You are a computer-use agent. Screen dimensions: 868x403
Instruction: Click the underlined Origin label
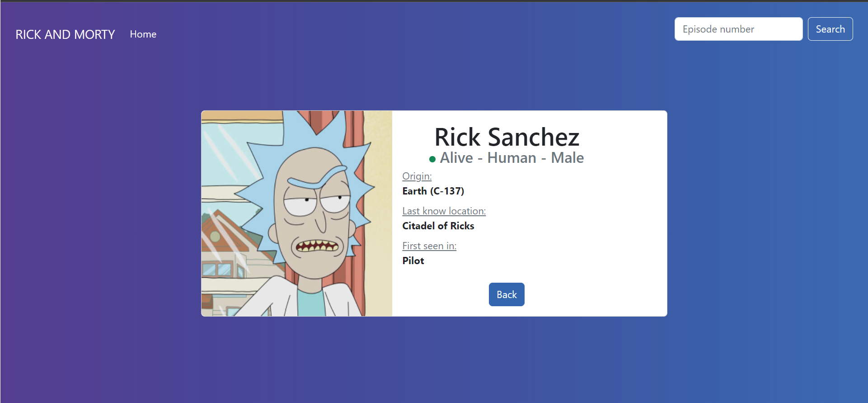tap(416, 176)
